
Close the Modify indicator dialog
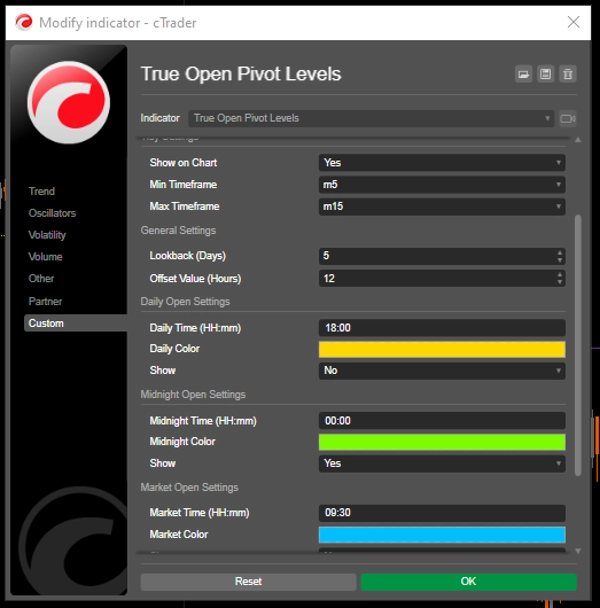coord(573,22)
